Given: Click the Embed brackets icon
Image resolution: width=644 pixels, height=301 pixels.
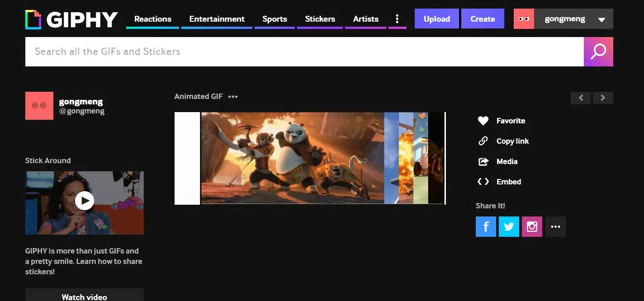Looking at the screenshot, I should click(483, 182).
